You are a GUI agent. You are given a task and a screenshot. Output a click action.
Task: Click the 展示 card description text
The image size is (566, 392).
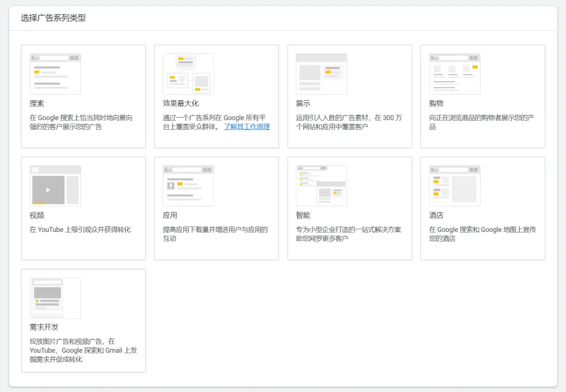pos(348,122)
